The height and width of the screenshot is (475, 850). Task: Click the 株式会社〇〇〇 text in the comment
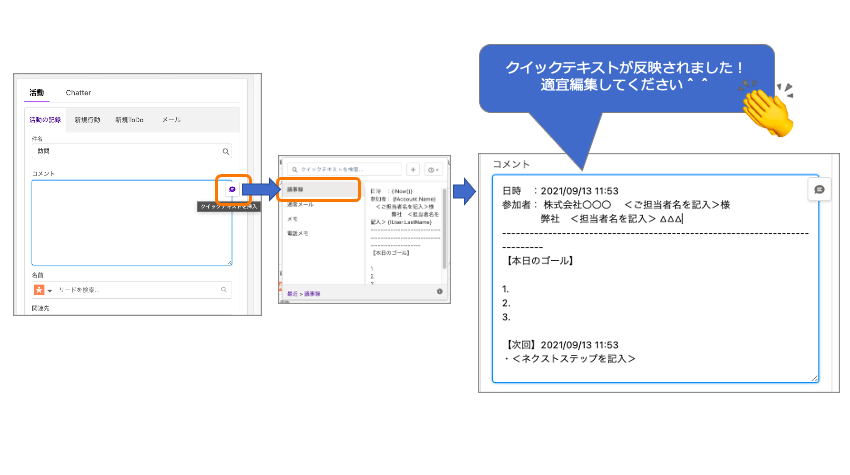click(577, 205)
